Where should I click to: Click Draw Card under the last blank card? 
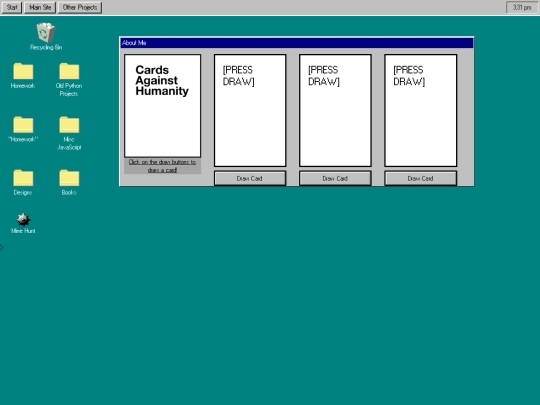420,178
